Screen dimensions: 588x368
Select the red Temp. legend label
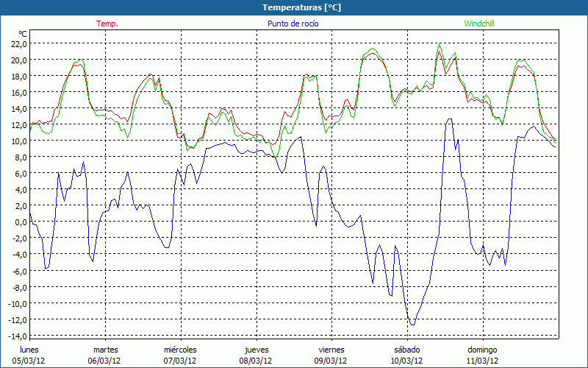[x=107, y=24]
